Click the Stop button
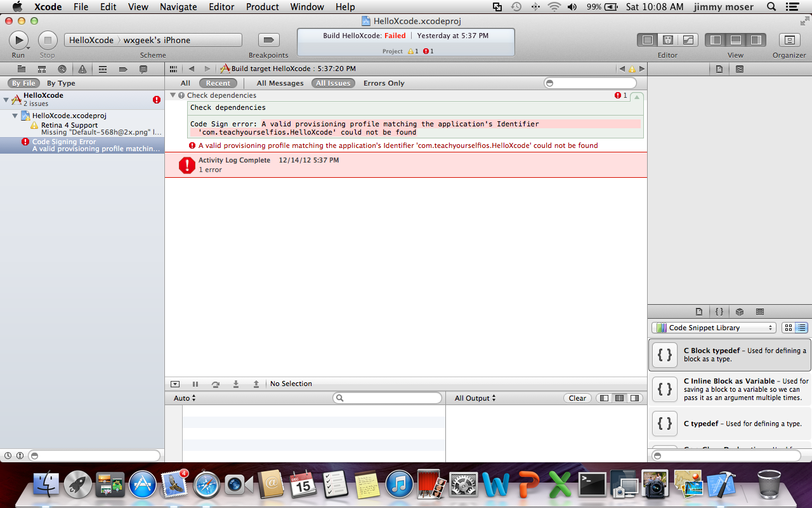This screenshot has width=812, height=508. pos(48,40)
